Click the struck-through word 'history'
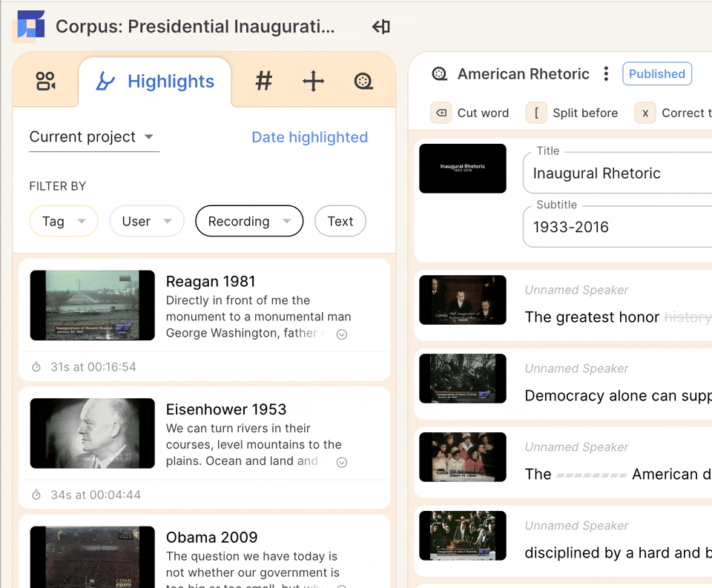This screenshot has height=588, width=712. [x=688, y=317]
